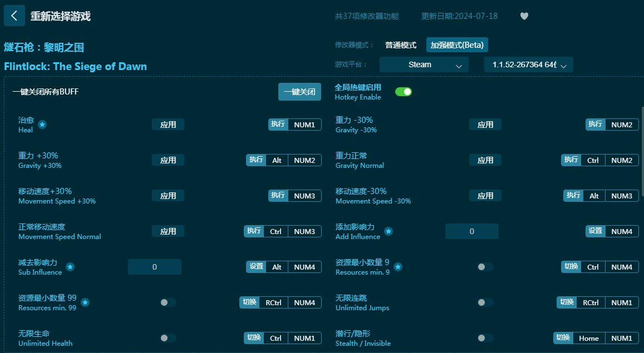644x353 pixels.
Task: Toggle the global Hotkey Enable switch
Action: (404, 92)
